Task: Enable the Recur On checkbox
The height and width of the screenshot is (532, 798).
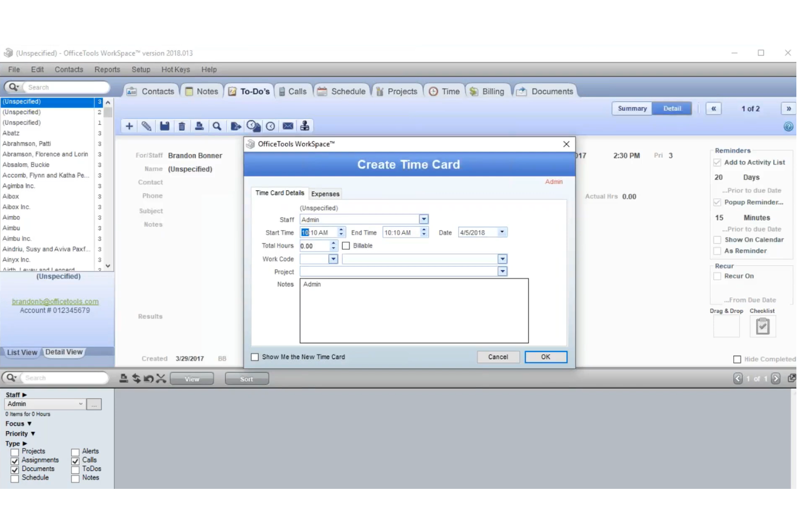Action: (717, 276)
